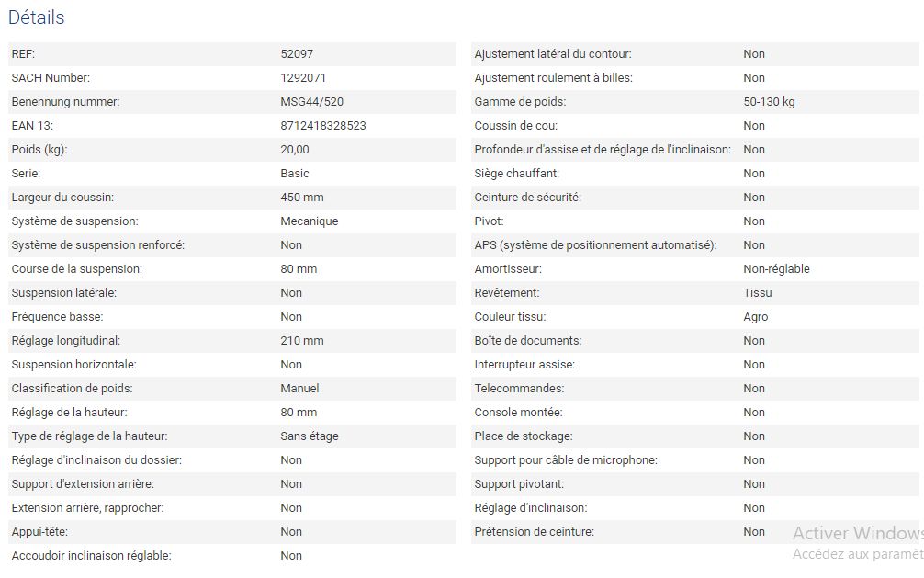Click the Poids (kg) value 20,00
The width and height of the screenshot is (924, 578).
[295, 150]
